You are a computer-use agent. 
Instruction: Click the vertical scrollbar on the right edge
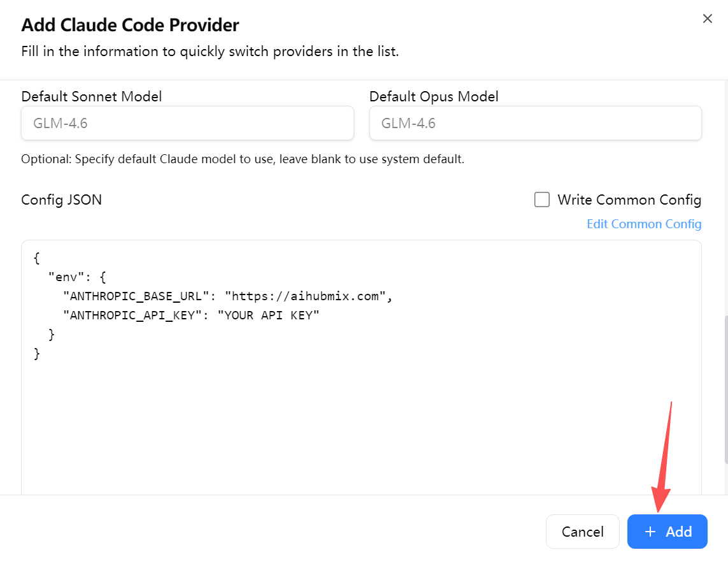[x=725, y=389]
